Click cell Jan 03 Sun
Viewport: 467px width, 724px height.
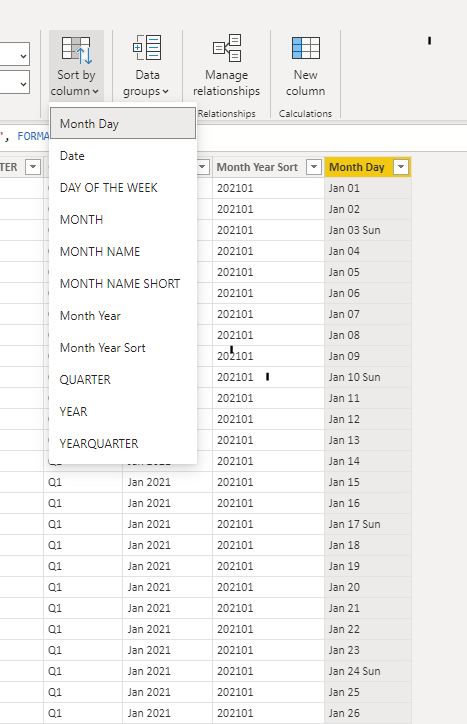[367, 230]
